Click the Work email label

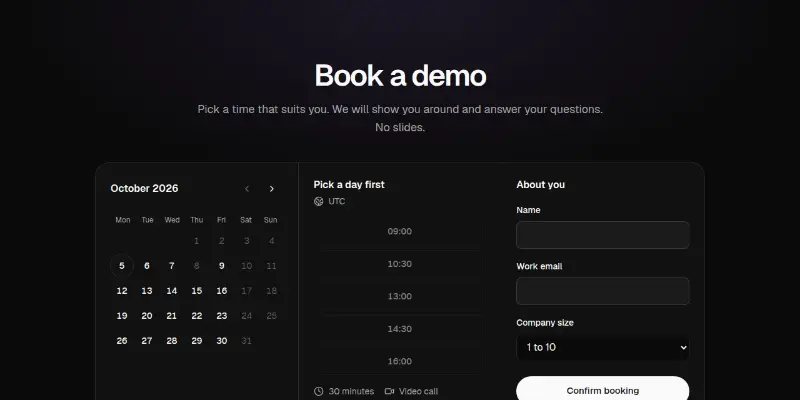(539, 266)
